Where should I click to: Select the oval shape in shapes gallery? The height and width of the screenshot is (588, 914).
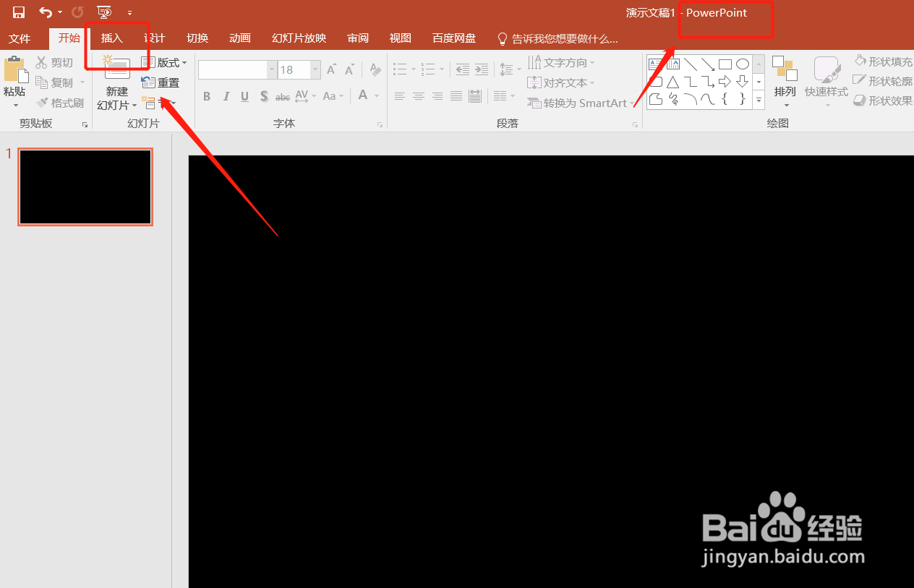(x=743, y=64)
